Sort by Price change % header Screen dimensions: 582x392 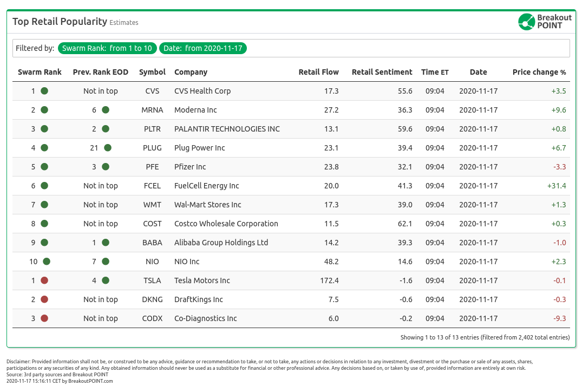(539, 72)
